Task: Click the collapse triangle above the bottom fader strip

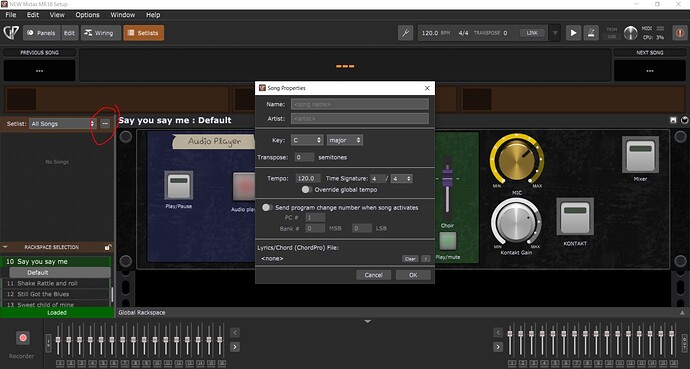Action: pos(367,322)
